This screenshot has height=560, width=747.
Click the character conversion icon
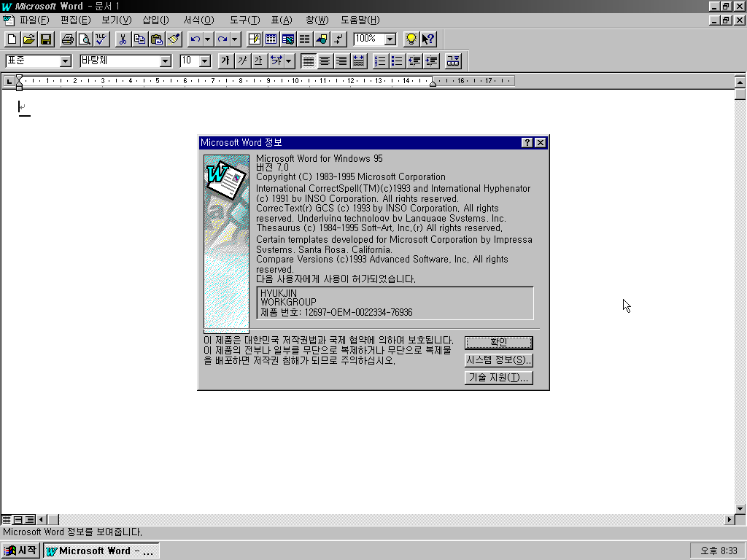276,61
